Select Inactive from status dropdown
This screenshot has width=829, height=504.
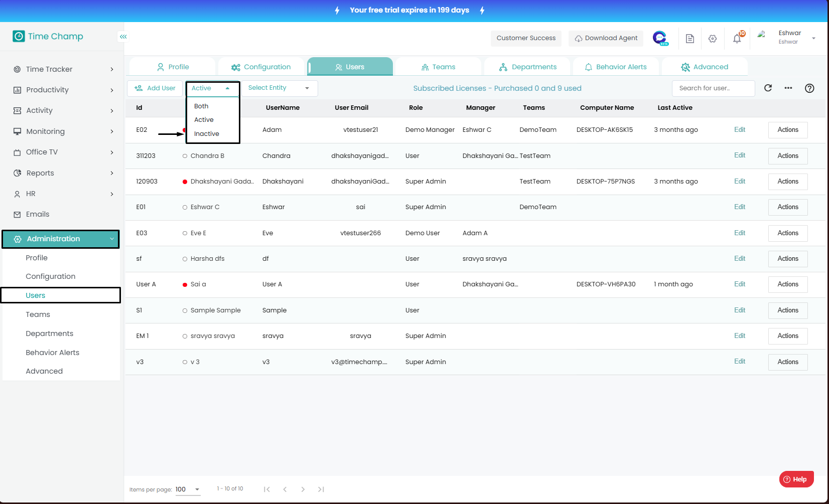coord(207,134)
